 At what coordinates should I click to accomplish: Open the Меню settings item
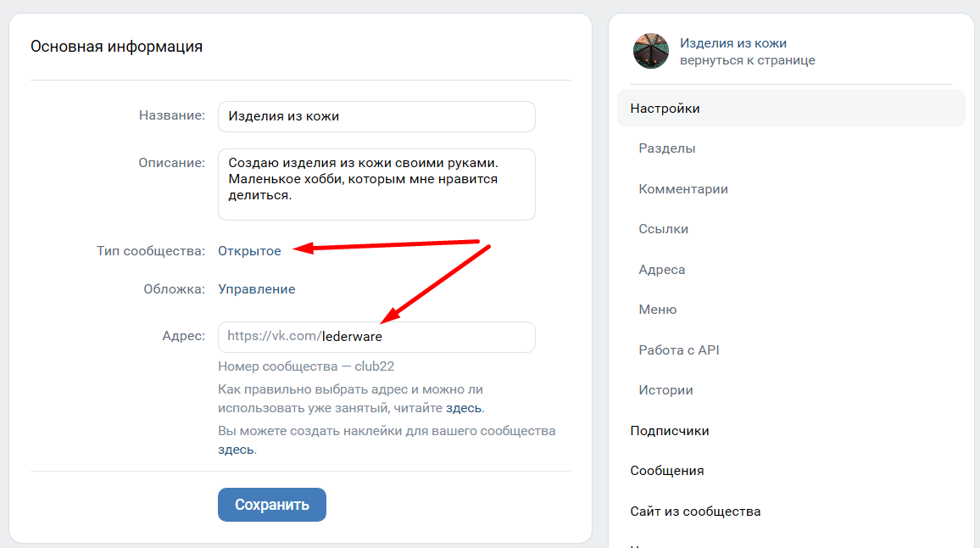pyautogui.click(x=658, y=310)
